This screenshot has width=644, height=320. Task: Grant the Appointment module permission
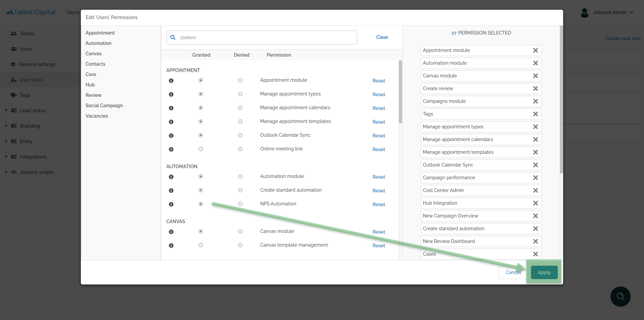201,80
